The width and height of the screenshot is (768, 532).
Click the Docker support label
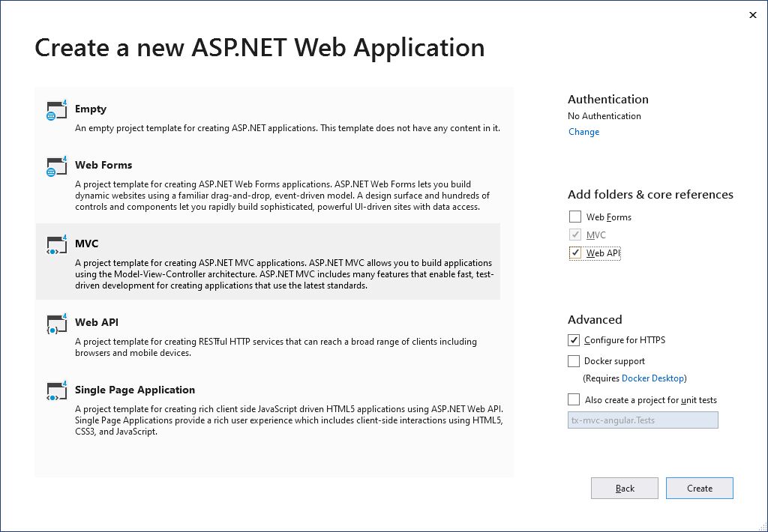coord(614,360)
